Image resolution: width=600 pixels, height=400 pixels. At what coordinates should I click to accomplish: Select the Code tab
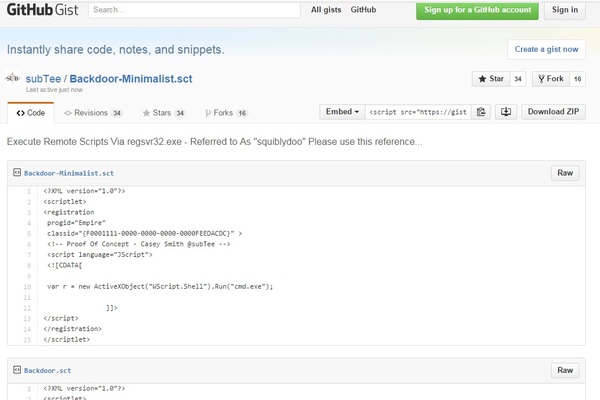click(x=31, y=113)
